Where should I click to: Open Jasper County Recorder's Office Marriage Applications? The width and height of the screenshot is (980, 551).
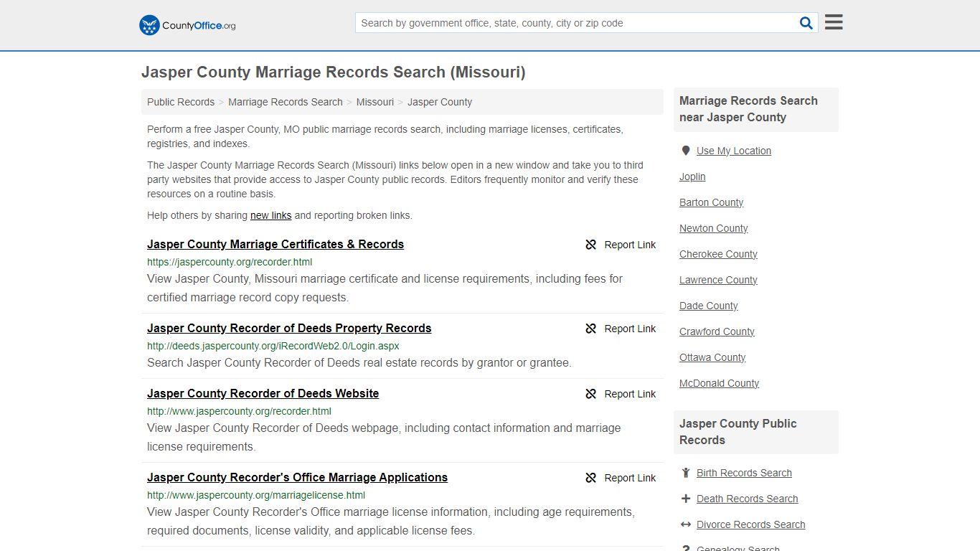click(297, 477)
